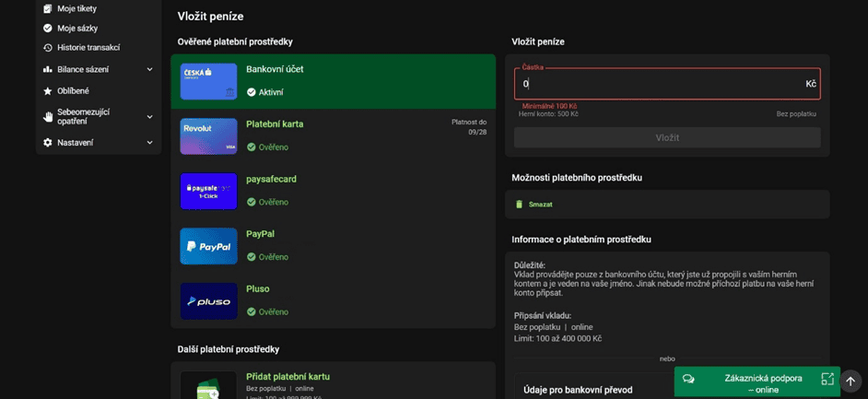Click Smazat to delete payment method
868x399 pixels.
541,205
